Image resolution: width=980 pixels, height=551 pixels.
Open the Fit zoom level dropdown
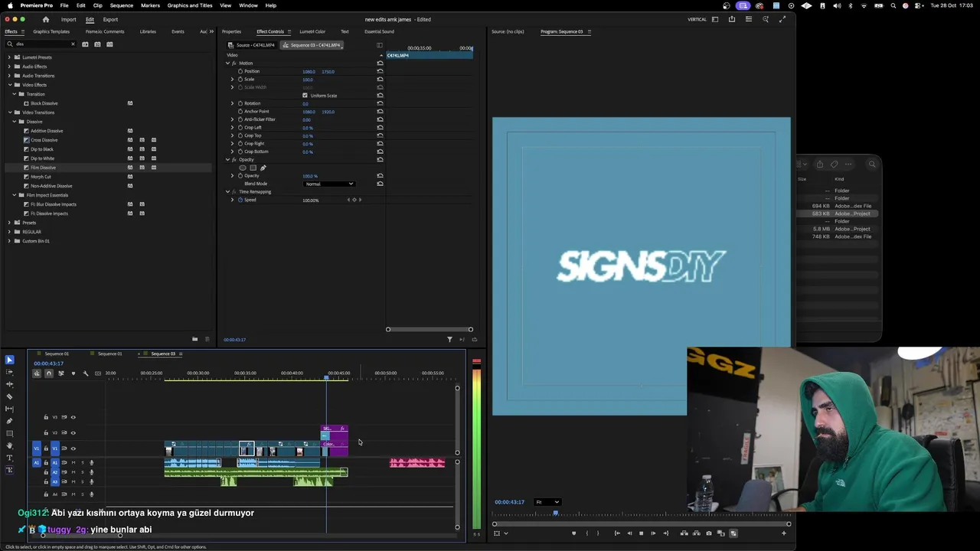(x=547, y=502)
